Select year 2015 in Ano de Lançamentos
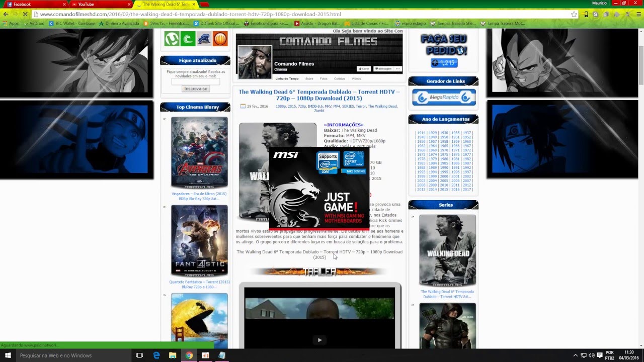This screenshot has height=362, width=644. 444,190
